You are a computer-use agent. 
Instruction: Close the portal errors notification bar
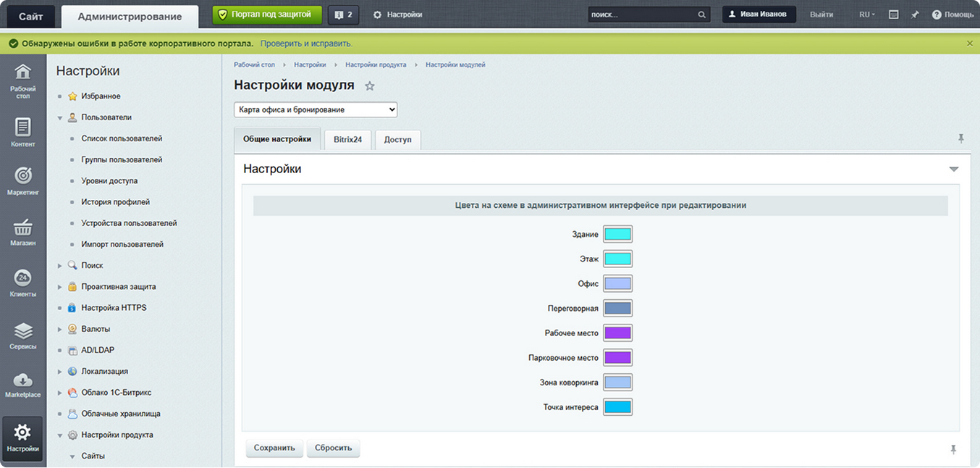tap(970, 43)
